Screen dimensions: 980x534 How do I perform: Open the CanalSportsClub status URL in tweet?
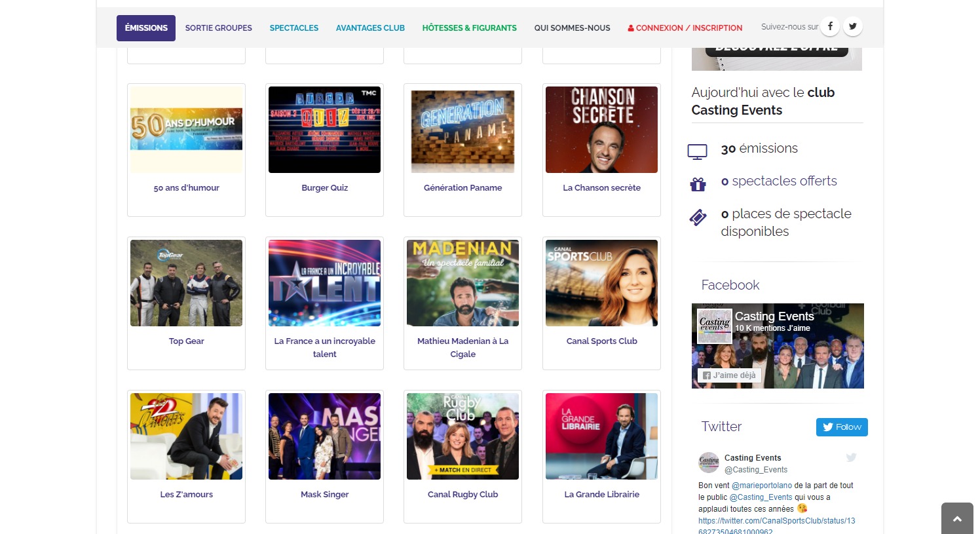[x=776, y=526]
